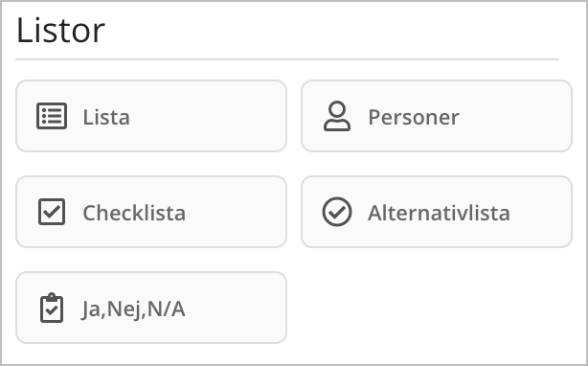Pick the Ja,Nej,N/A list option
The height and width of the screenshot is (366, 588).
tap(151, 308)
